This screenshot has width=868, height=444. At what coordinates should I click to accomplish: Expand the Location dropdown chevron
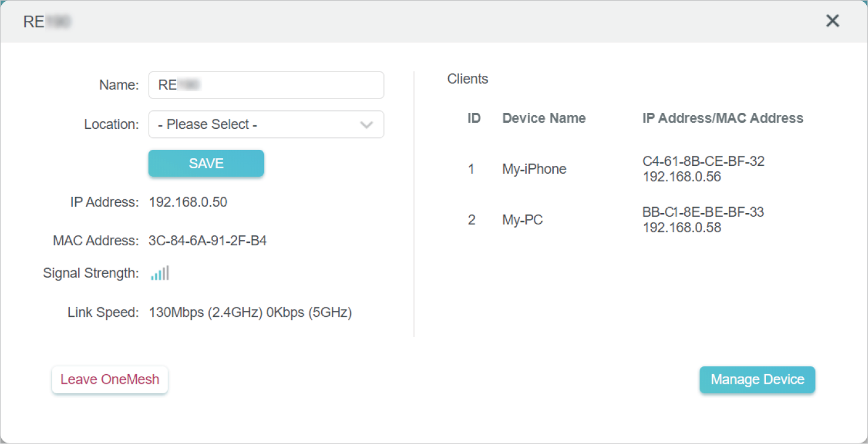point(367,125)
